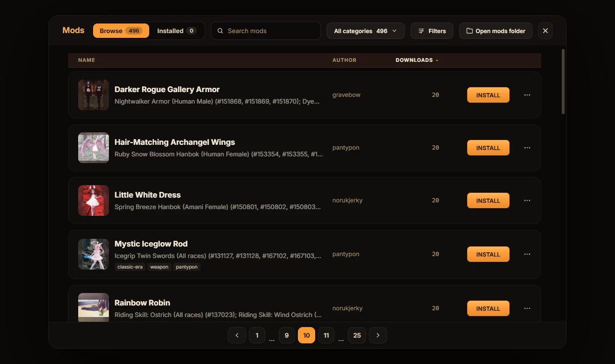Click the filter sliders icon
The width and height of the screenshot is (615, 364).
(421, 31)
